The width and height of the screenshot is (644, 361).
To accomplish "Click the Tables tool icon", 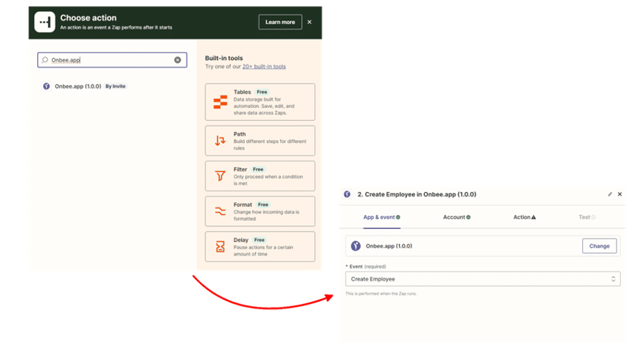I will click(x=220, y=102).
